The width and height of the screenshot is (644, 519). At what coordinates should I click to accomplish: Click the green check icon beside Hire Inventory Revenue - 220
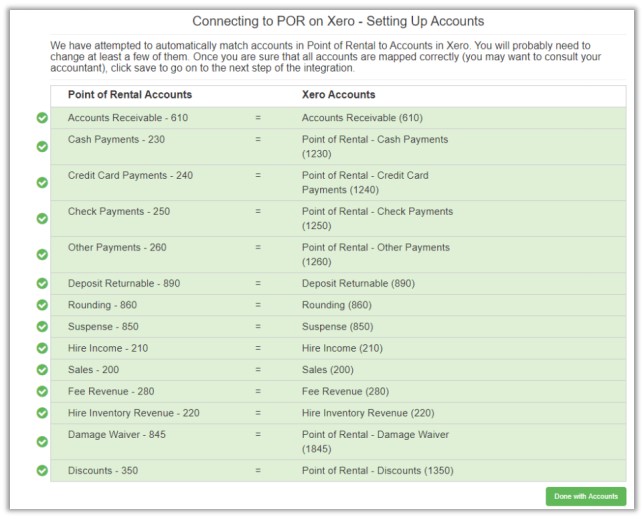click(42, 413)
